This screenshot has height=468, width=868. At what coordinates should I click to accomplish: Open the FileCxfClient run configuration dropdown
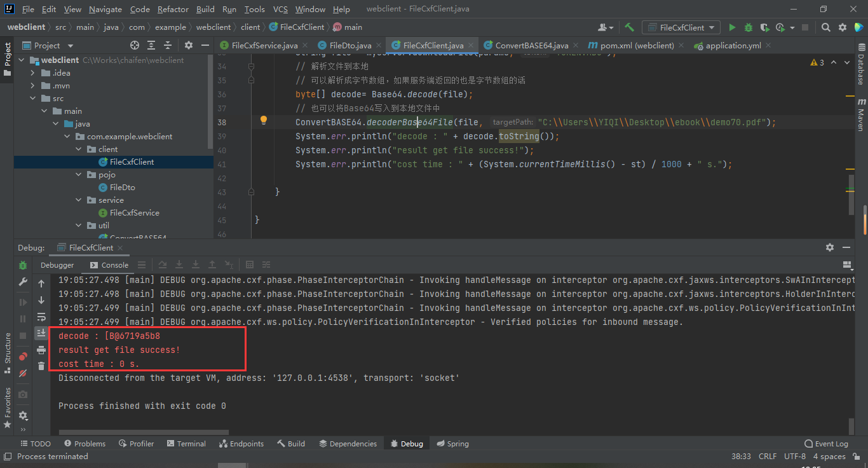(681, 27)
